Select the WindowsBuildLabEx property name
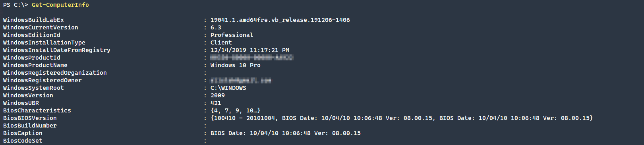The height and width of the screenshot is (145, 644). click(33, 20)
